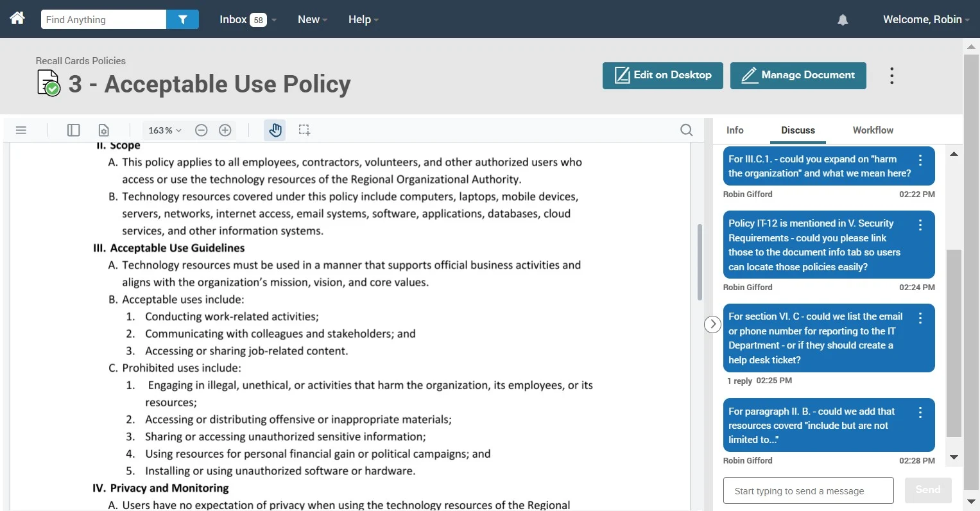Screen dimensions: 980x511
Task: Search the document with magnifier icon
Action: tap(687, 130)
